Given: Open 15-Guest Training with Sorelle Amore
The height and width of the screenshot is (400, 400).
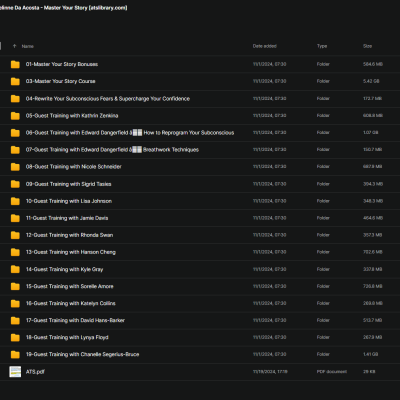Looking at the screenshot, I should [x=70, y=286].
